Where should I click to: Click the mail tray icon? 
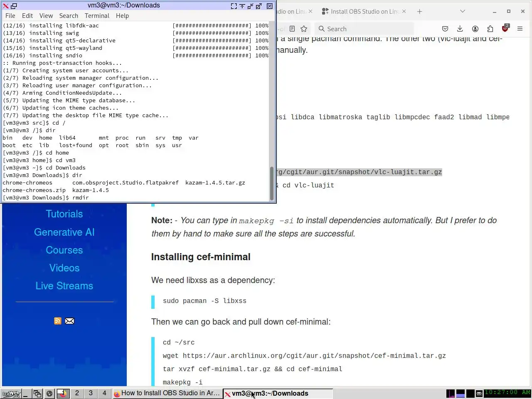pyautogui.click(x=479, y=394)
